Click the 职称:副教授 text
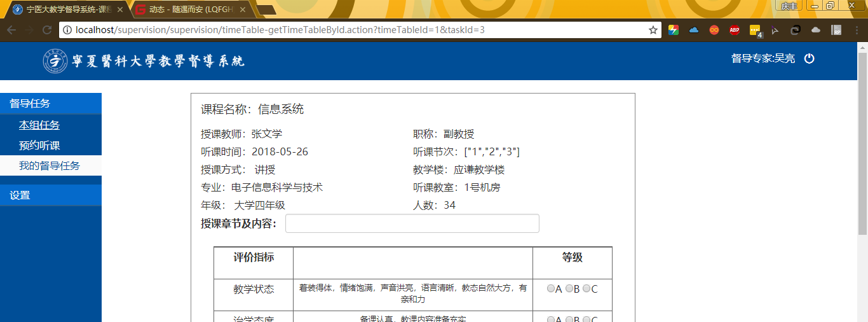The height and width of the screenshot is (322, 868). (x=444, y=134)
